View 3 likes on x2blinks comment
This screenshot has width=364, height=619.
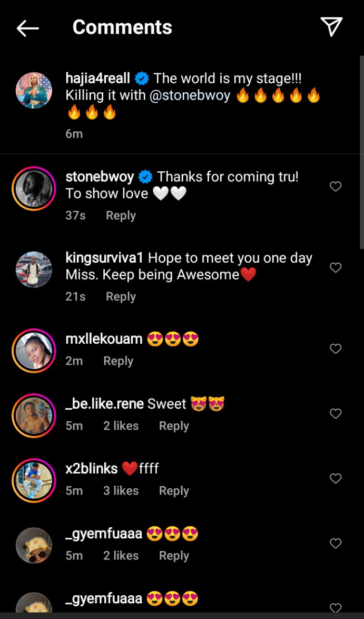coord(121,491)
